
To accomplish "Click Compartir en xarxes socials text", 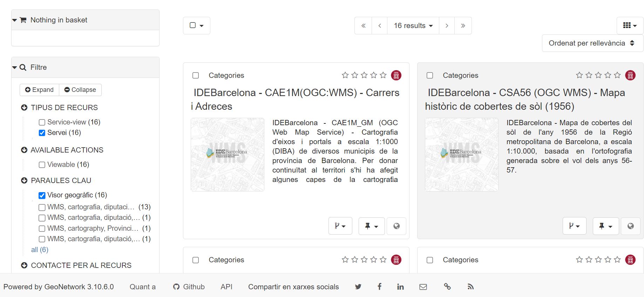I will click(293, 287).
